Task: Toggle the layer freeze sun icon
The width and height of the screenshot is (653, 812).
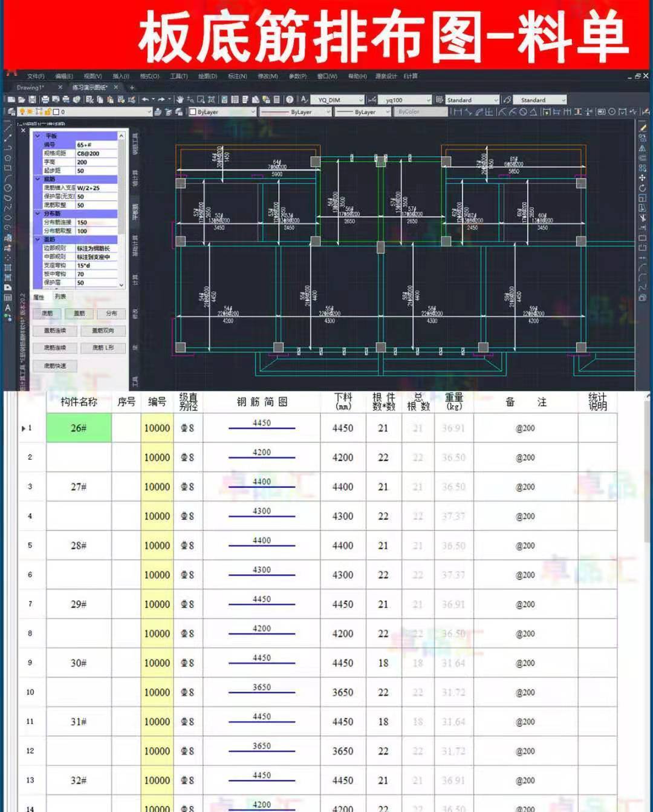Action: pos(30,112)
